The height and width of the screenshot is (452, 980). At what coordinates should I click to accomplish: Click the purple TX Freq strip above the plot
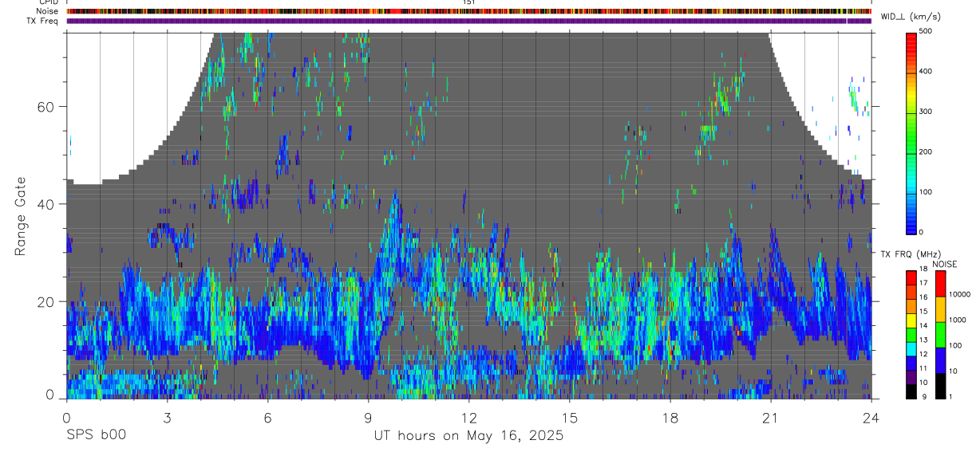(x=468, y=21)
